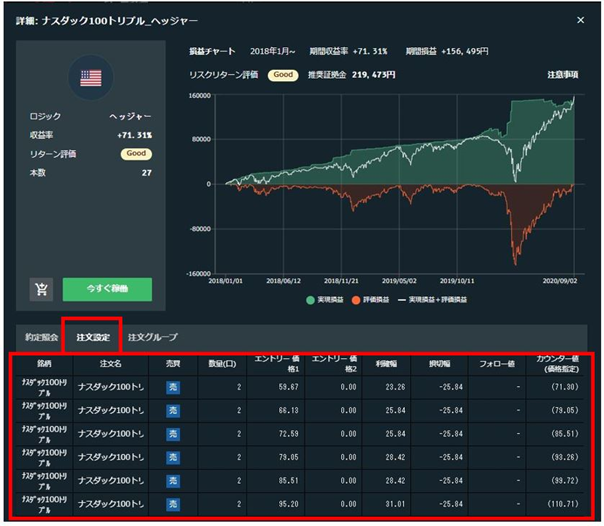Screen dimensions: 604x526
Task: Click the 期間収益率 +71.31% value
Action: [370, 51]
